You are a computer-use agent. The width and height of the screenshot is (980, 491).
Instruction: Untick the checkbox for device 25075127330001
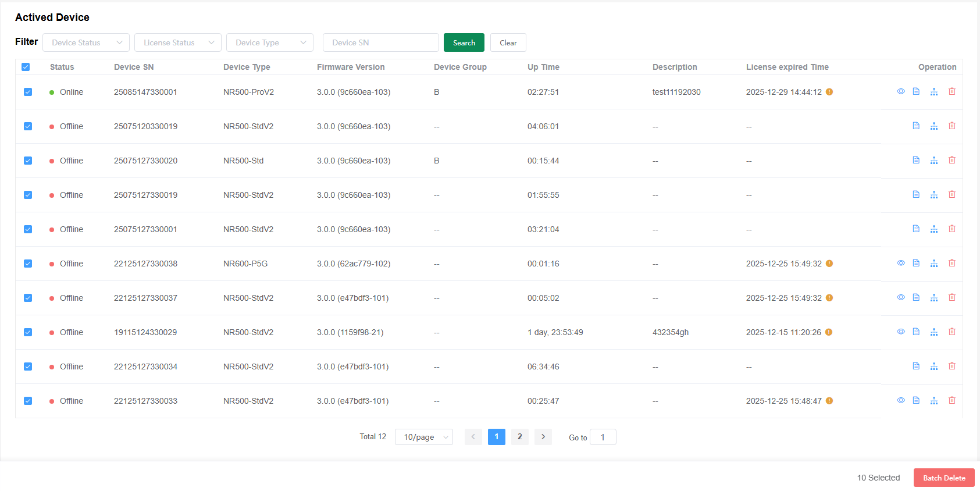click(28, 229)
